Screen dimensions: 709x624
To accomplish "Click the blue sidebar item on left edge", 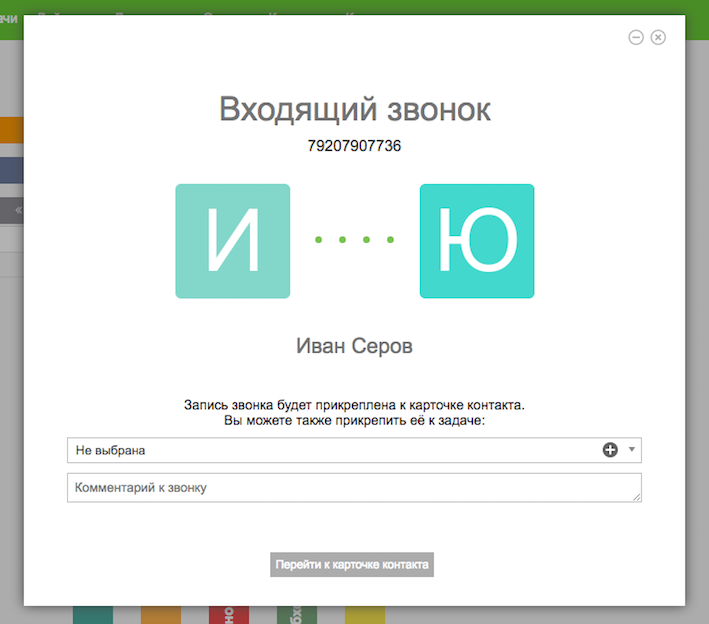I will [x=11, y=170].
